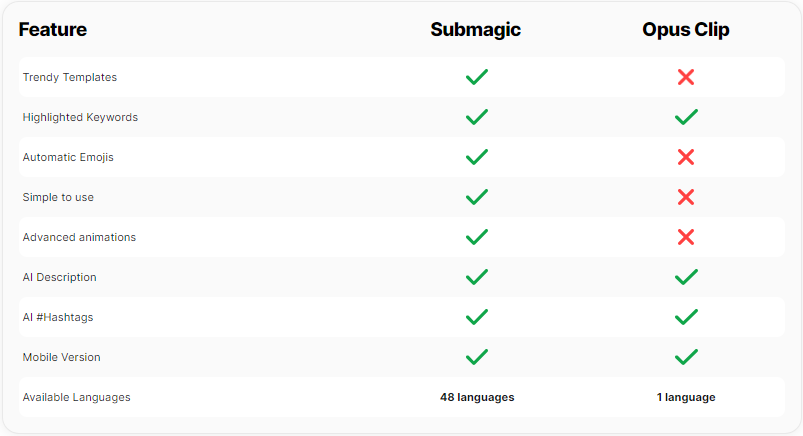Viewport: 803px width, 436px height.
Task: Click Opus Clip's red X for Automatic Emojis
Action: tap(685, 157)
